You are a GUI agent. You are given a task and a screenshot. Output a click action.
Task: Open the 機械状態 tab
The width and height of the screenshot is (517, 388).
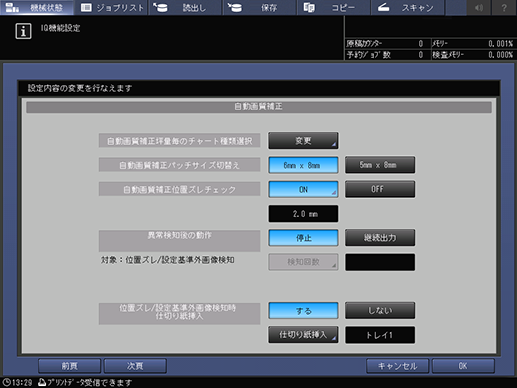37,7
